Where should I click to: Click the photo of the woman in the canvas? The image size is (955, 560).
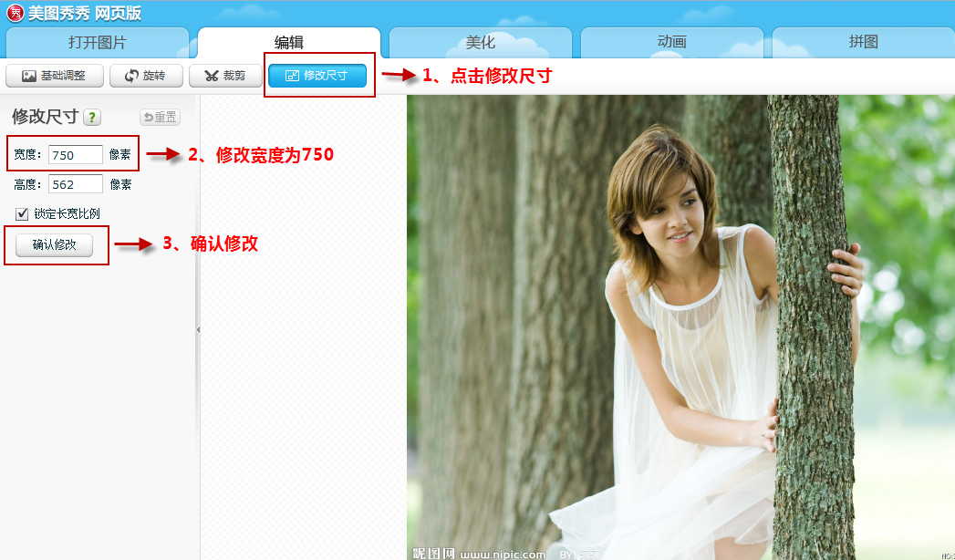click(x=681, y=327)
